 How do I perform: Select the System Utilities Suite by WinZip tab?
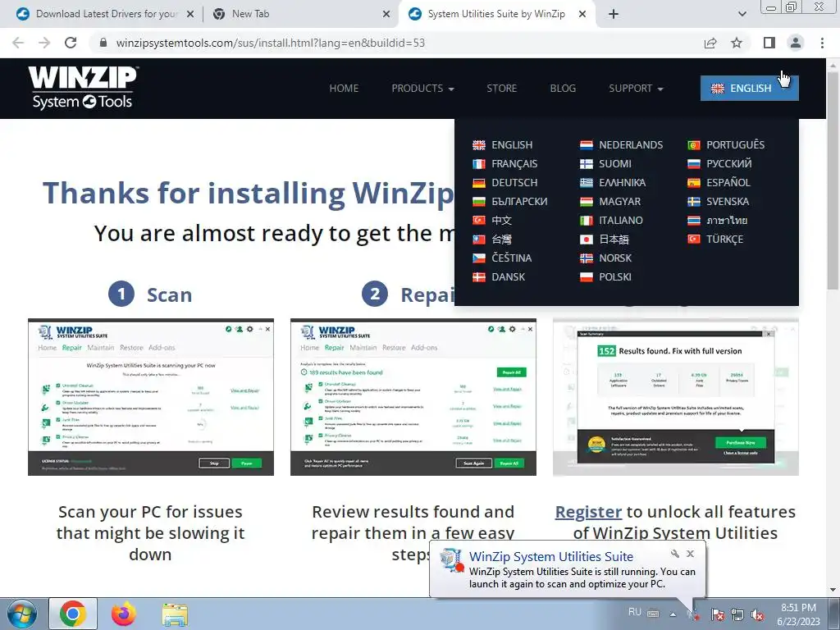pos(496,14)
